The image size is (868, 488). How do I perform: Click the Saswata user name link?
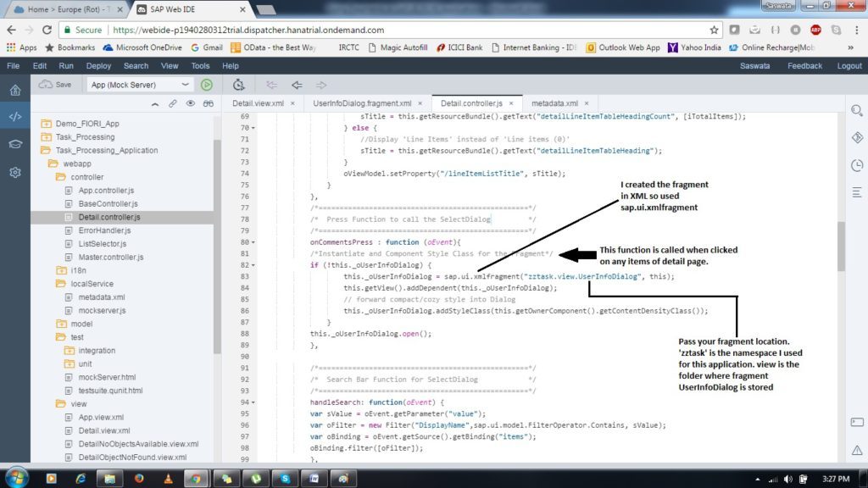click(754, 66)
